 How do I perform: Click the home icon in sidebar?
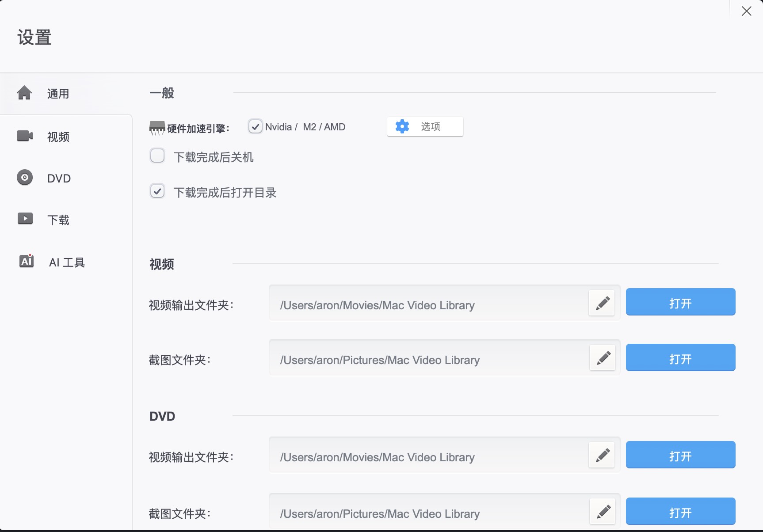point(24,93)
